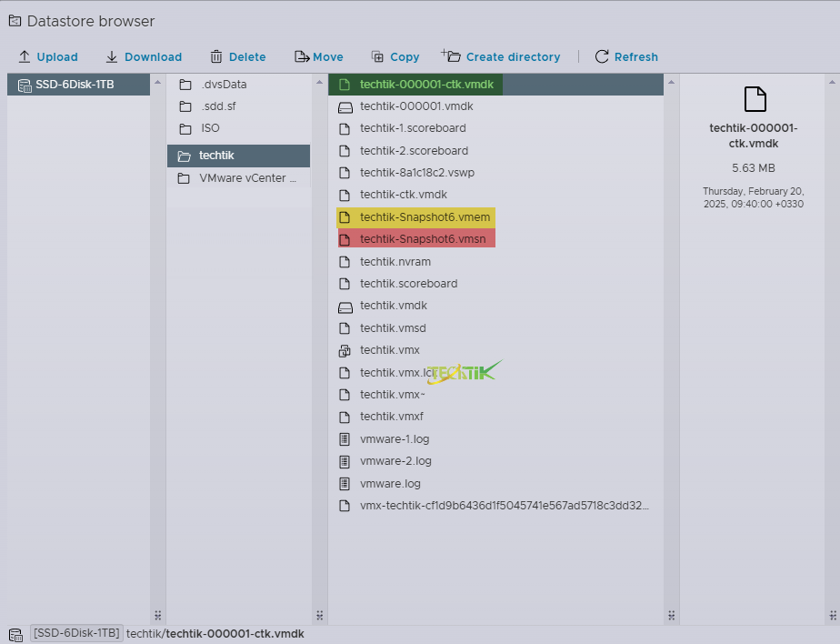Click the .sdd.sf folder icon

[x=185, y=106]
